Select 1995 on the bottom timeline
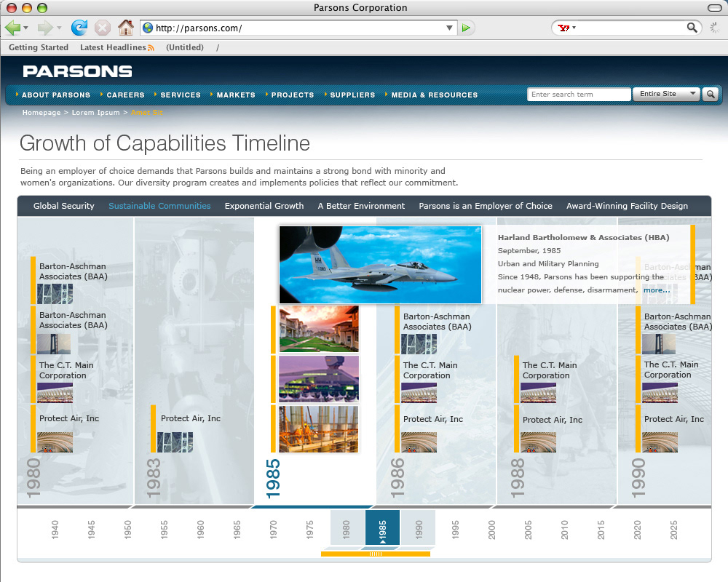 click(455, 530)
